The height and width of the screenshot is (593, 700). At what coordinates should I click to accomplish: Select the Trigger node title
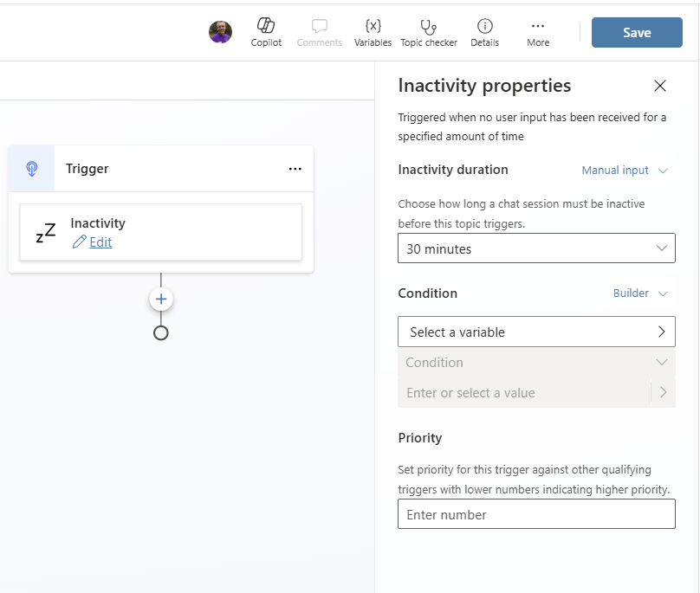click(87, 169)
